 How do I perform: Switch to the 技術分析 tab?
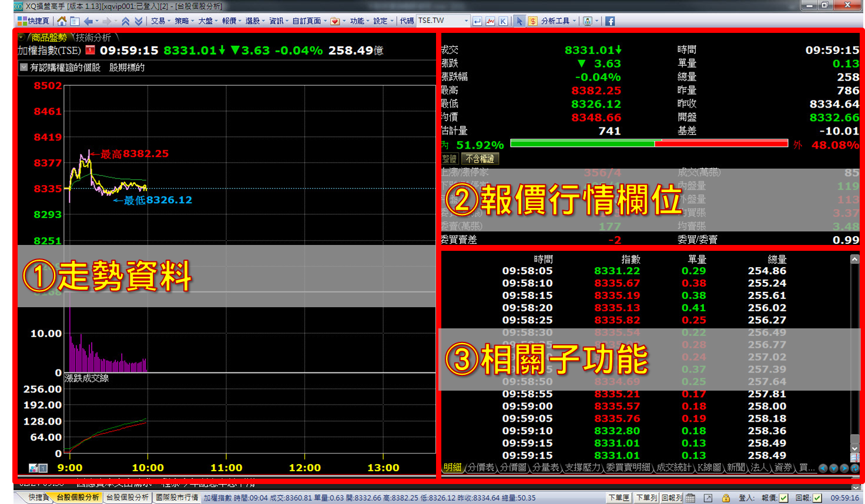93,37
